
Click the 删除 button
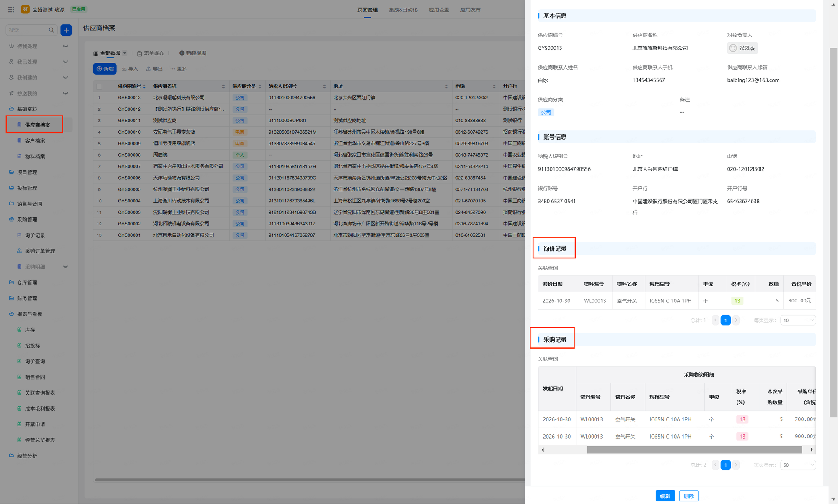[x=689, y=496]
